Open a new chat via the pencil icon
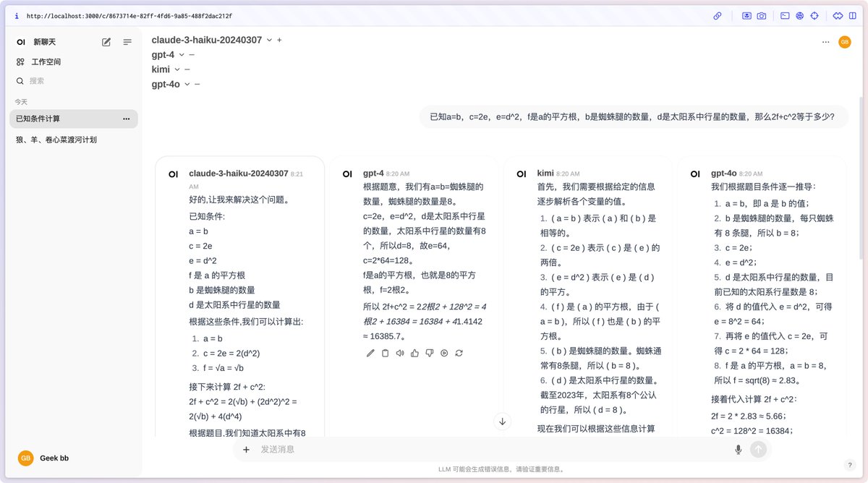This screenshot has width=868, height=483. 106,42
